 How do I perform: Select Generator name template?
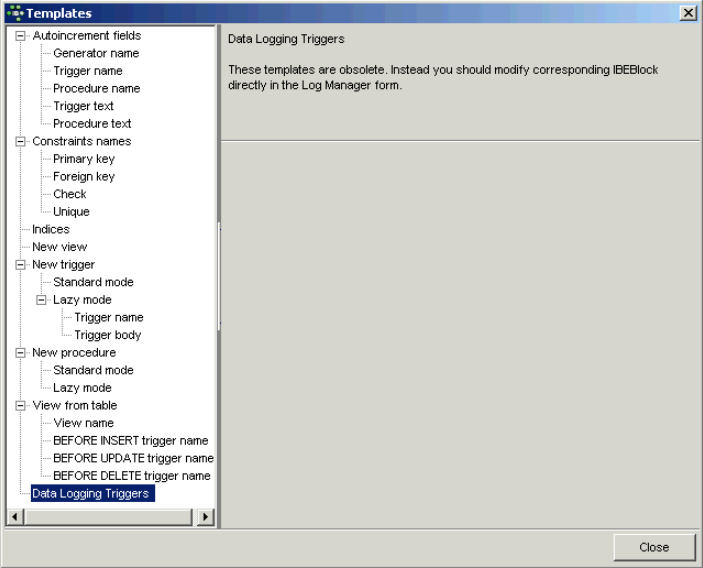click(96, 53)
